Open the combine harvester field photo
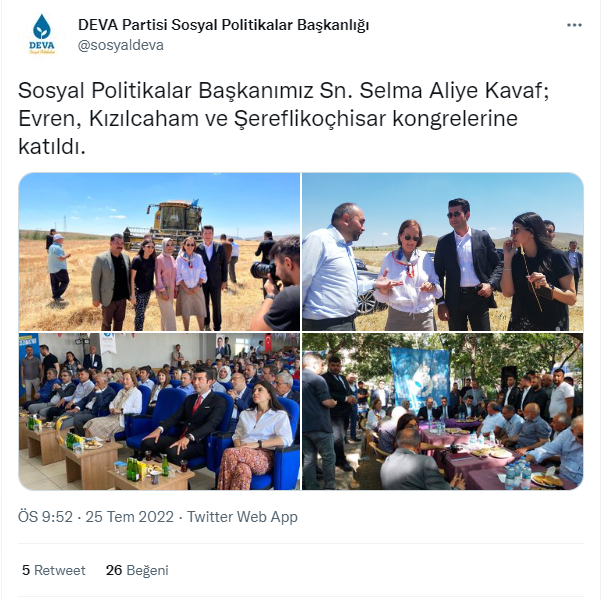 159,252
